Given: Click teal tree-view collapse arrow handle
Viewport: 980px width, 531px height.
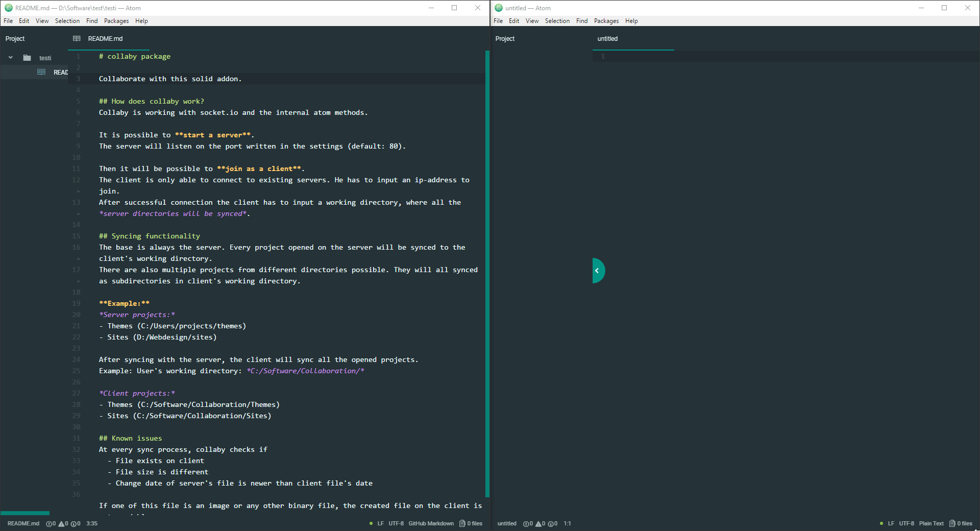Looking at the screenshot, I should [598, 271].
